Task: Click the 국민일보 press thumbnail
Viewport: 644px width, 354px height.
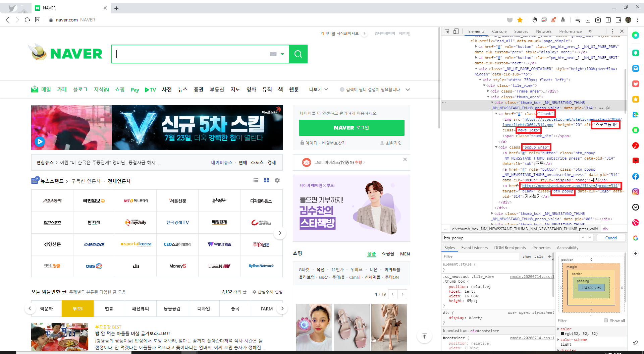Action: (94, 201)
